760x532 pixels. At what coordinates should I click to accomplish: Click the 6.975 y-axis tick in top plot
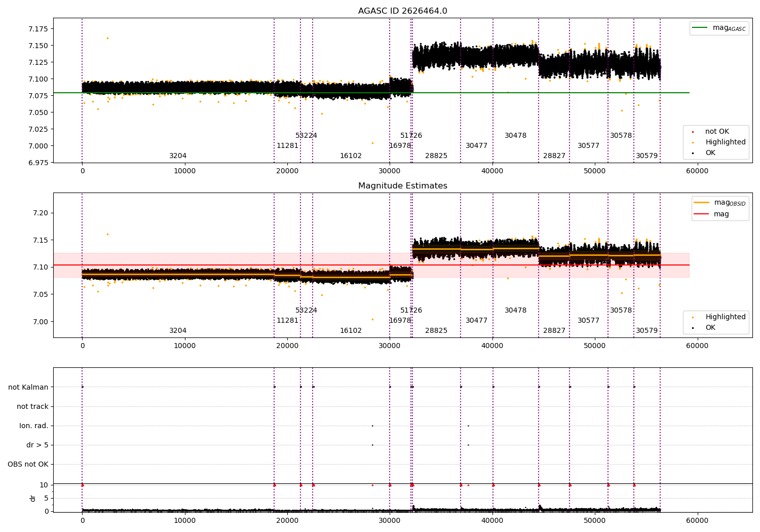click(x=38, y=163)
